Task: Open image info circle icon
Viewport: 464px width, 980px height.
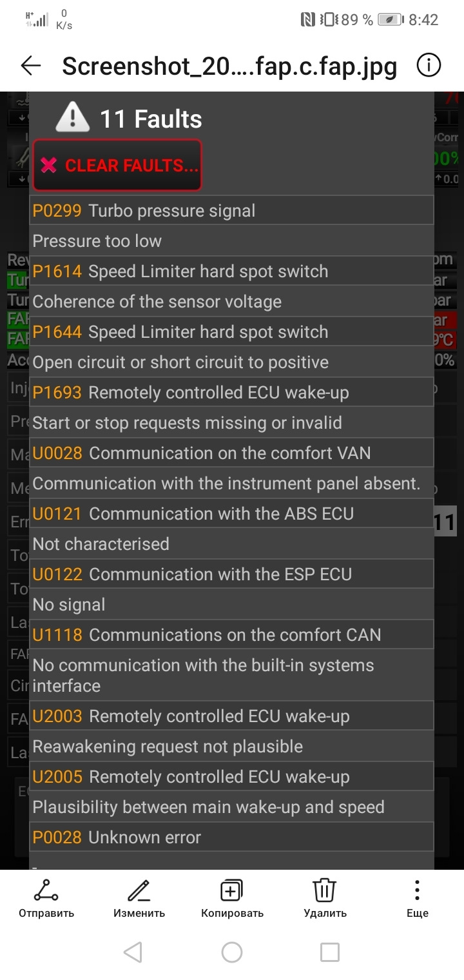Action: 429,65
